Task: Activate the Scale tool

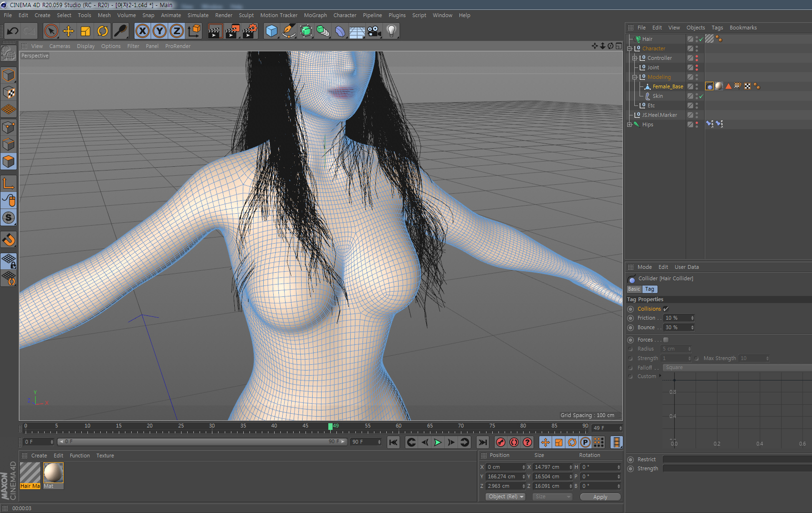Action: pos(86,31)
